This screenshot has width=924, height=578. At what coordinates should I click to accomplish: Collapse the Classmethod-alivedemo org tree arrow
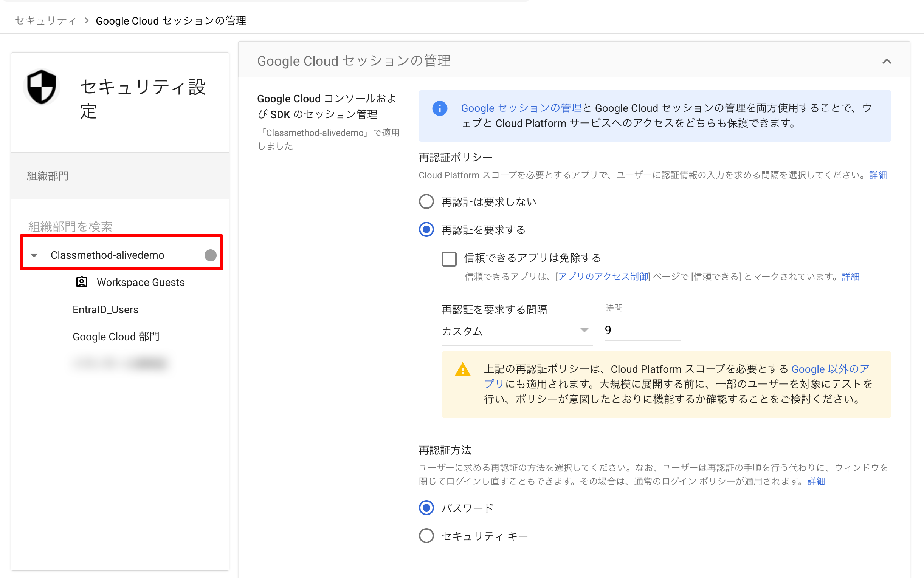coord(34,255)
